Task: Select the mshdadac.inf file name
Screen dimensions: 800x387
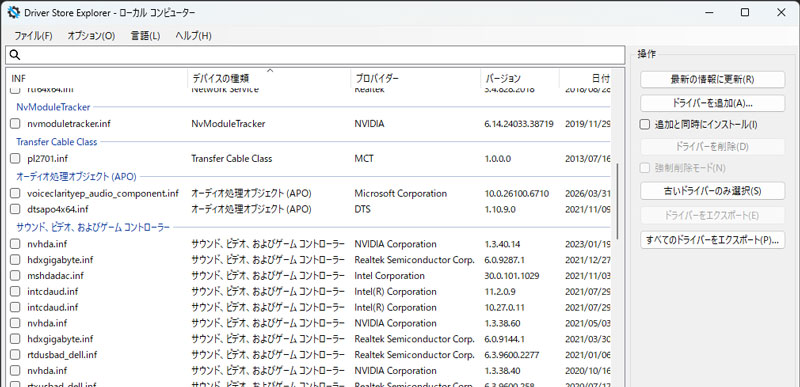Action: pyautogui.click(x=55, y=275)
